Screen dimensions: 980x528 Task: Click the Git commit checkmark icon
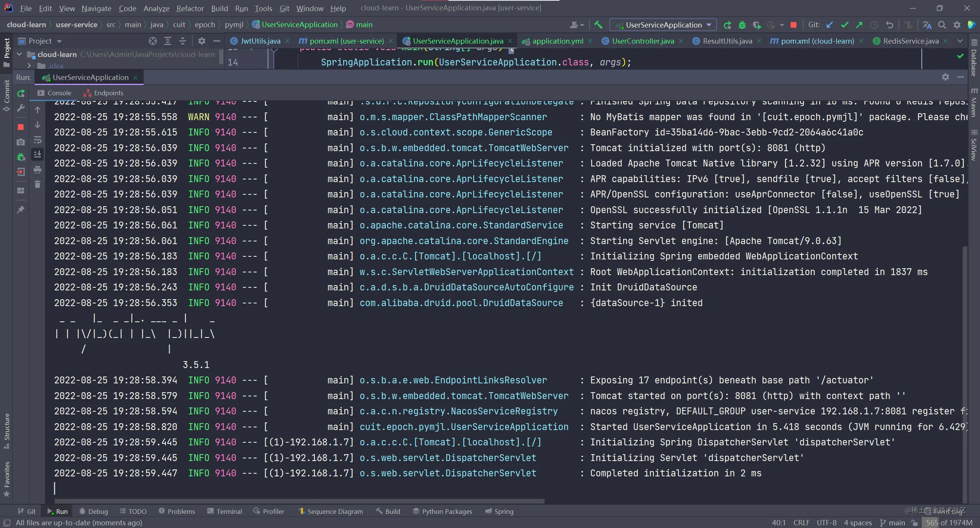click(x=844, y=25)
